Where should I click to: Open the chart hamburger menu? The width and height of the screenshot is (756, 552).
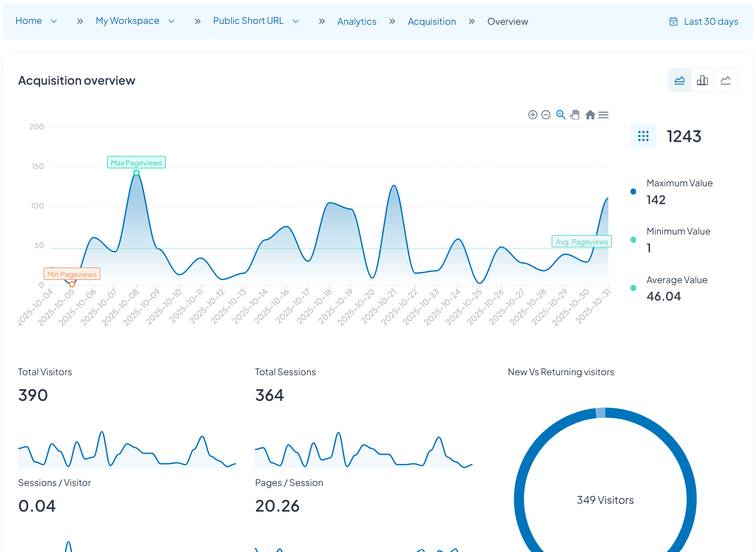click(x=603, y=115)
